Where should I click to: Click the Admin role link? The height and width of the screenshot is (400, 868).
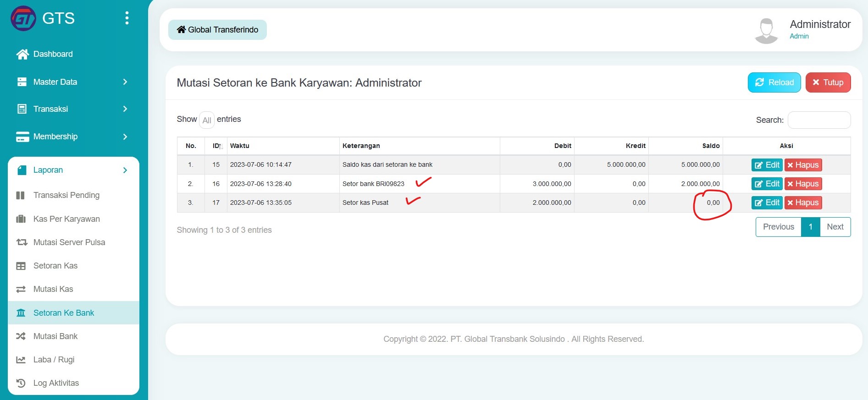coord(799,36)
